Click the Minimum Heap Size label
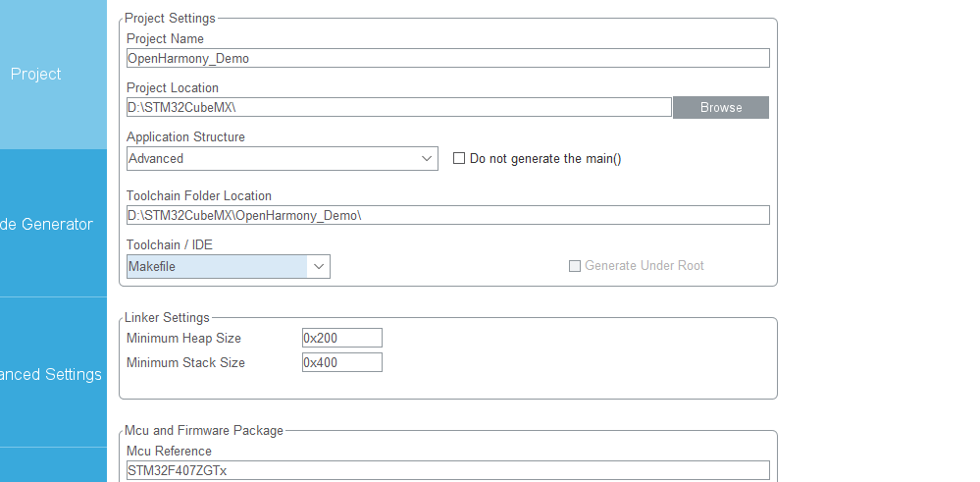 [183, 339]
